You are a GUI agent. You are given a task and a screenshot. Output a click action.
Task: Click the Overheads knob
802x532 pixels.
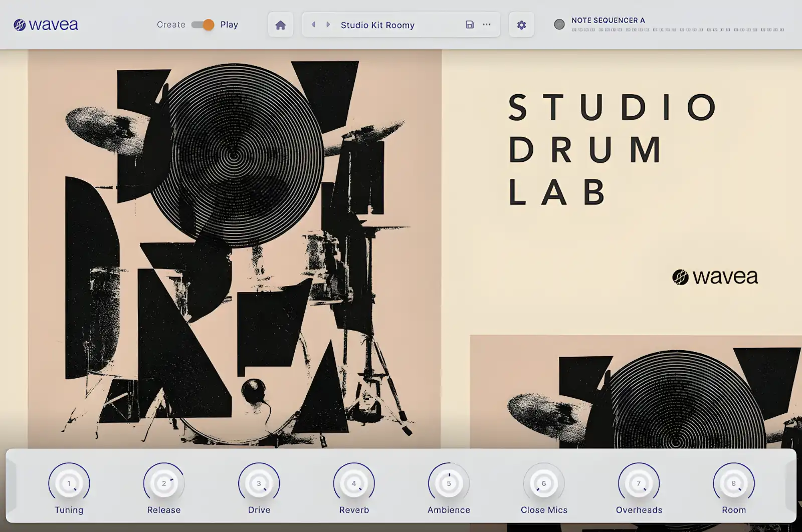point(639,483)
